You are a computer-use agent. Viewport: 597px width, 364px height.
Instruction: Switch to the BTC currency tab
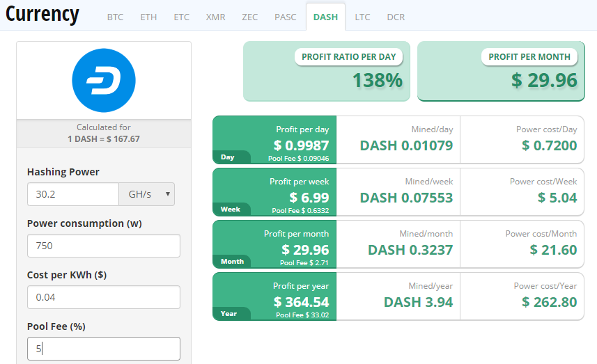pos(115,17)
